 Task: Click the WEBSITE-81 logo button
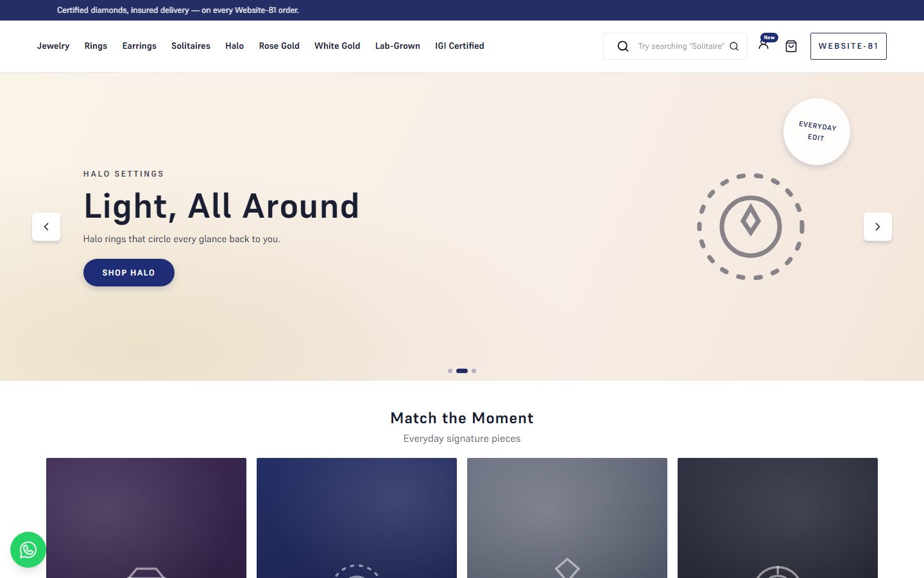[848, 46]
